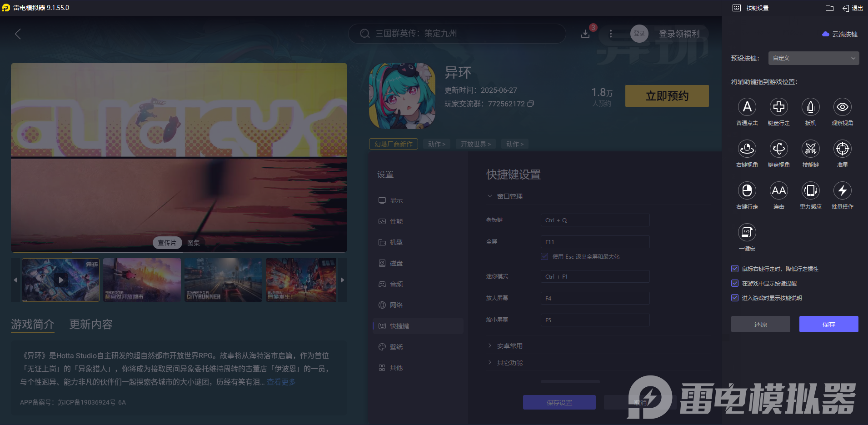Uncheck 进入游戏时显示按键说明
This screenshot has height=425, width=868.
click(x=735, y=298)
